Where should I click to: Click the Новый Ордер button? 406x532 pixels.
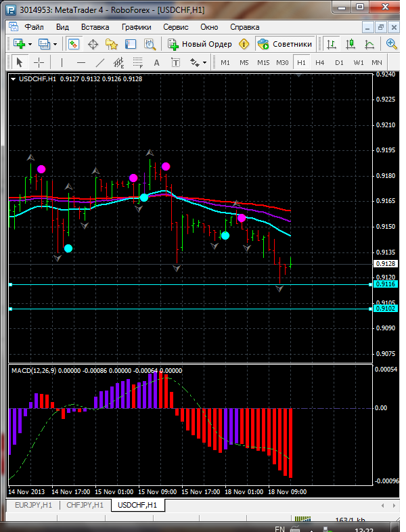(x=200, y=44)
